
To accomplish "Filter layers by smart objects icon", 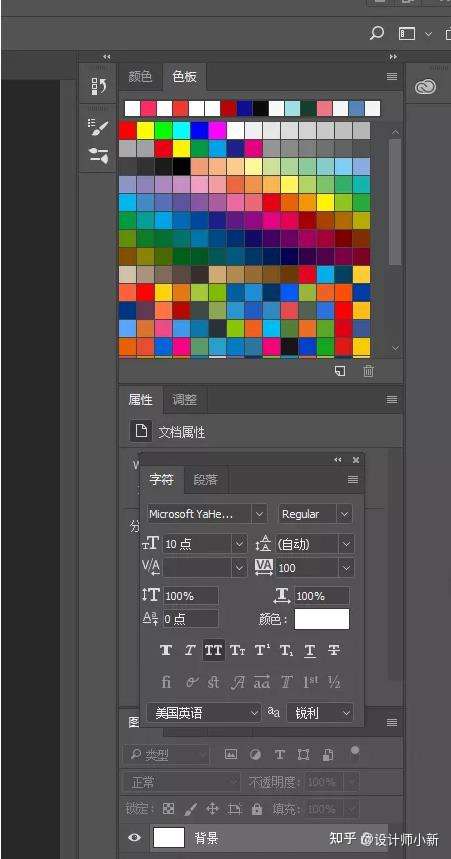I will click(328, 754).
